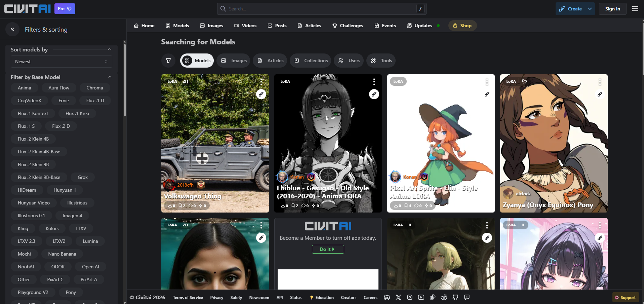Click the Support button at bottom right
Screen dimensions: 644x304
pyautogui.click(x=626, y=297)
